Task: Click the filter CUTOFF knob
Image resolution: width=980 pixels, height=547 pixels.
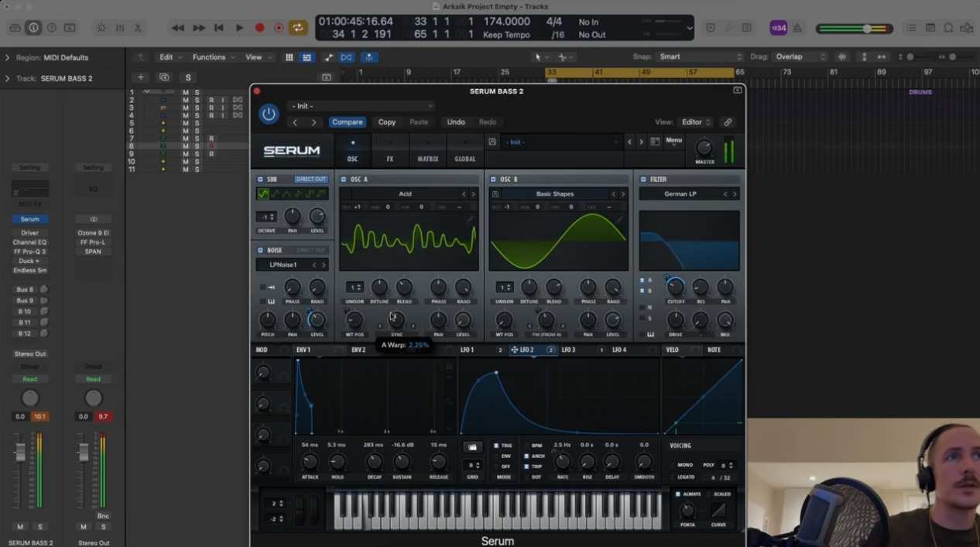Action: pyautogui.click(x=676, y=287)
